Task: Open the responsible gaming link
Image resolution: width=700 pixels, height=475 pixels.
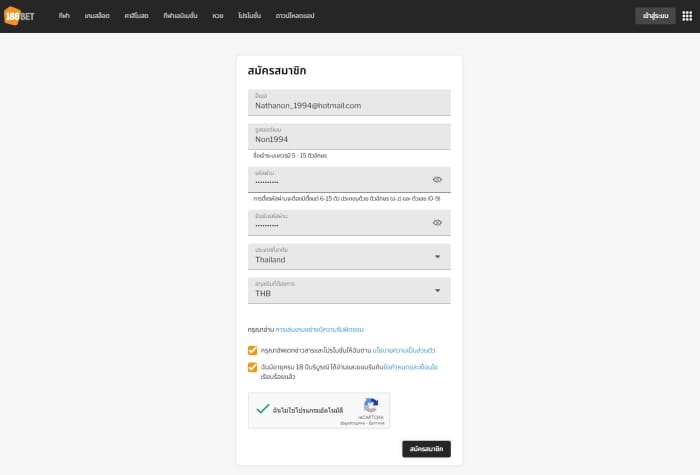Action: coord(319,329)
